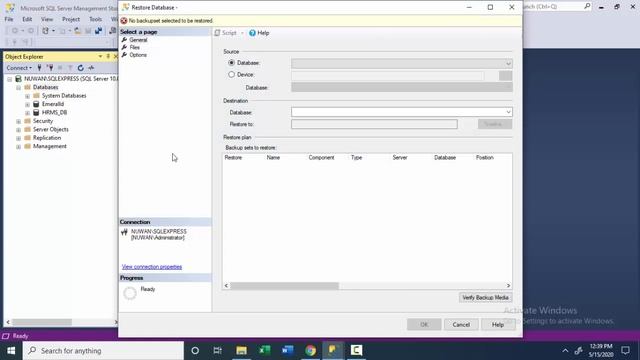Collapse the NUWAN\SQLEXPRESS server node
Image resolution: width=640 pixels, height=360 pixels.
(9, 79)
